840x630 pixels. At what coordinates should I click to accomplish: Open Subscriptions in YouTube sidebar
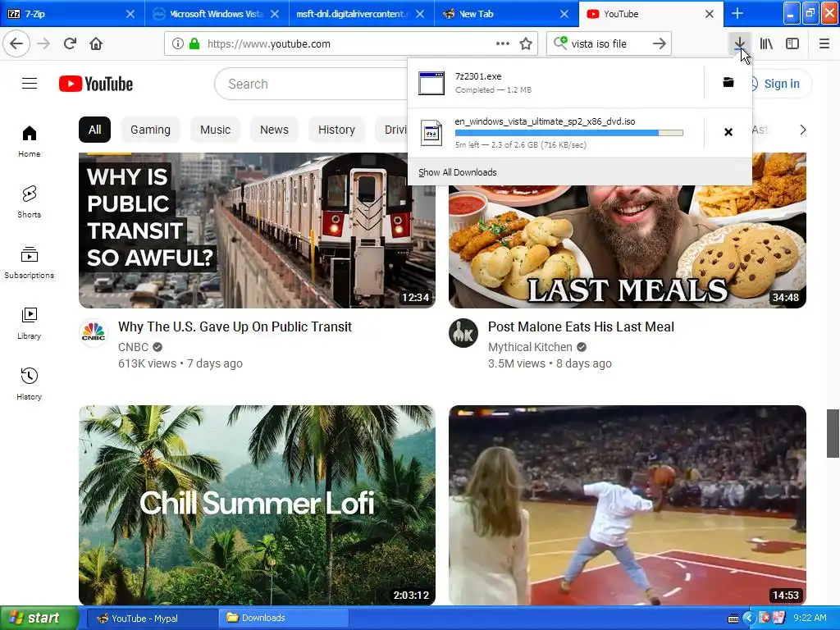click(29, 262)
